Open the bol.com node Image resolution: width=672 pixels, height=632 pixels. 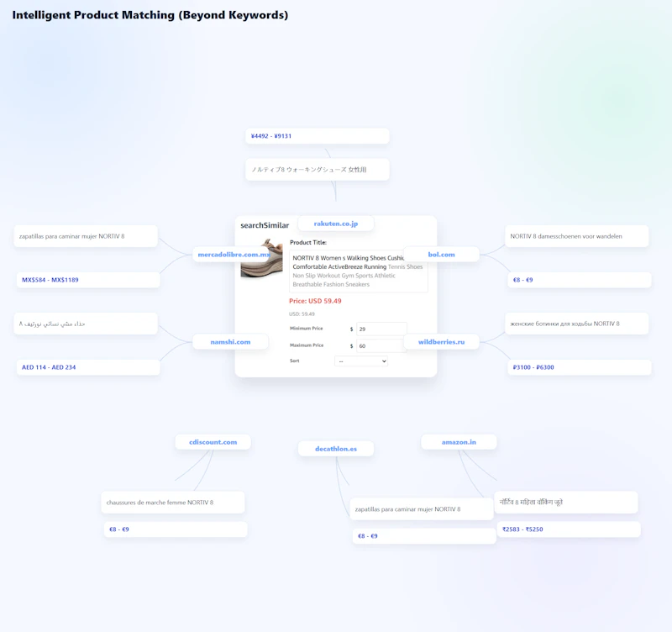point(442,255)
